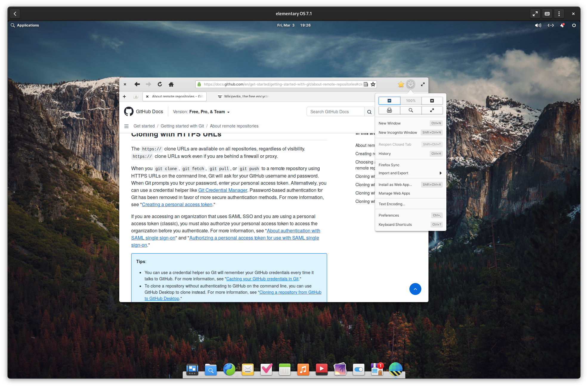This screenshot has height=387, width=588.
Task: Click the zoom out button in menu
Action: tap(389, 101)
